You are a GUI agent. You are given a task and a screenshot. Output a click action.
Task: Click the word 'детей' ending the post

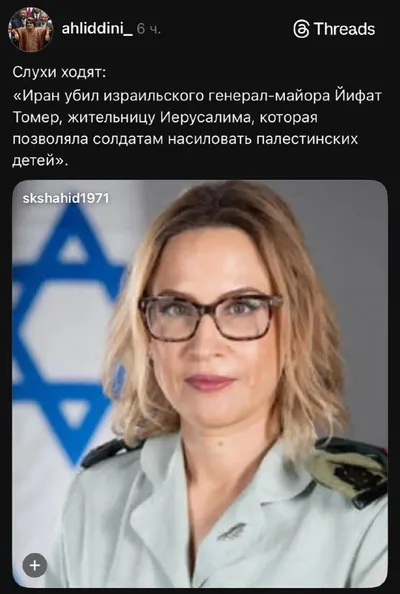click(34, 161)
